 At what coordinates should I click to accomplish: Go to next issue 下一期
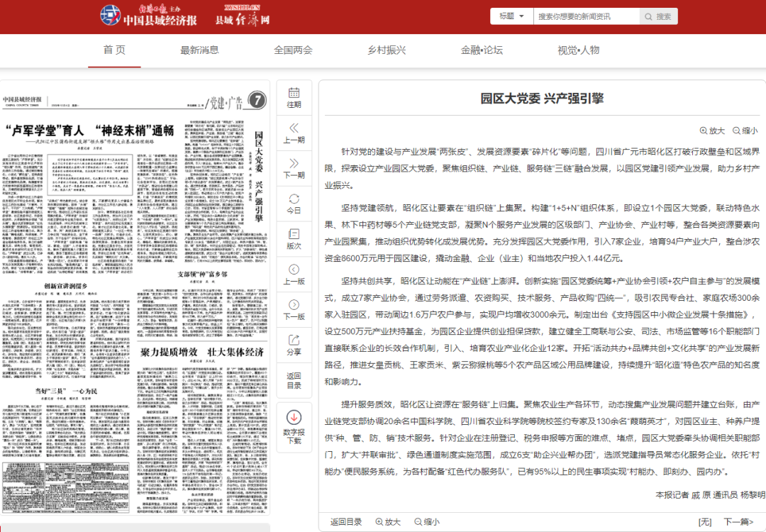point(294,169)
